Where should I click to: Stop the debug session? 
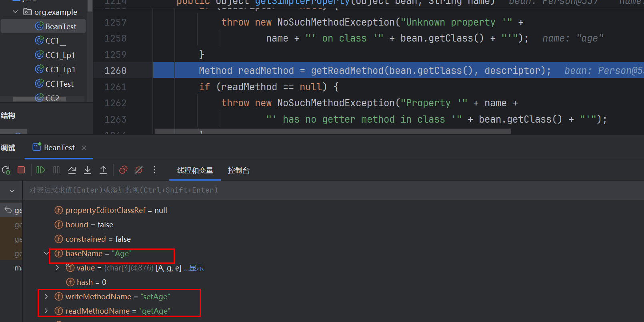click(21, 170)
